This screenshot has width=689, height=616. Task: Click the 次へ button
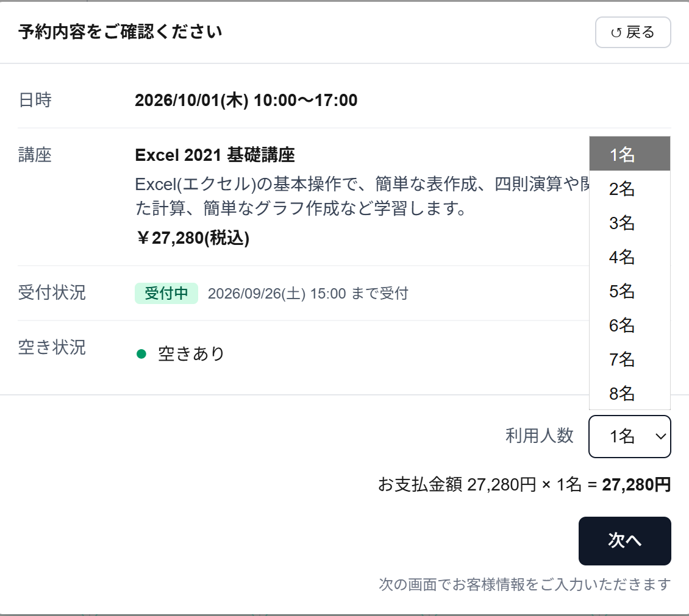(624, 541)
